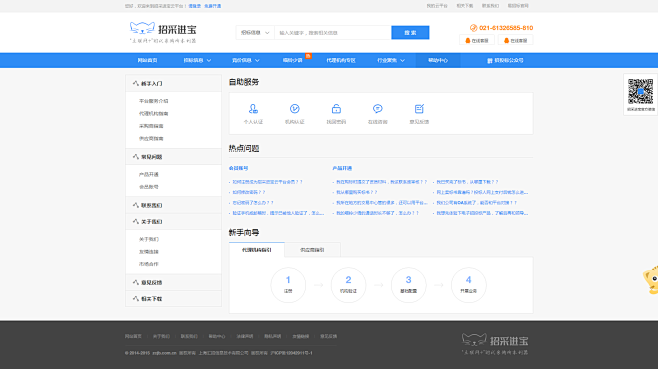Image resolution: width=658 pixels, height=369 pixels.
Task: Select step 3 circle in 新手向导
Action: 408,285
